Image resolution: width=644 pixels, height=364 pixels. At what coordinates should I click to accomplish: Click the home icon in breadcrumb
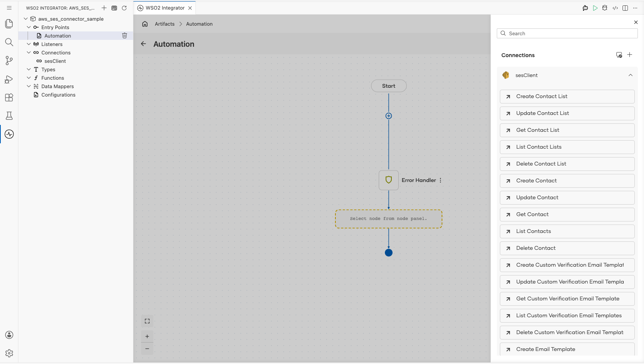click(145, 24)
